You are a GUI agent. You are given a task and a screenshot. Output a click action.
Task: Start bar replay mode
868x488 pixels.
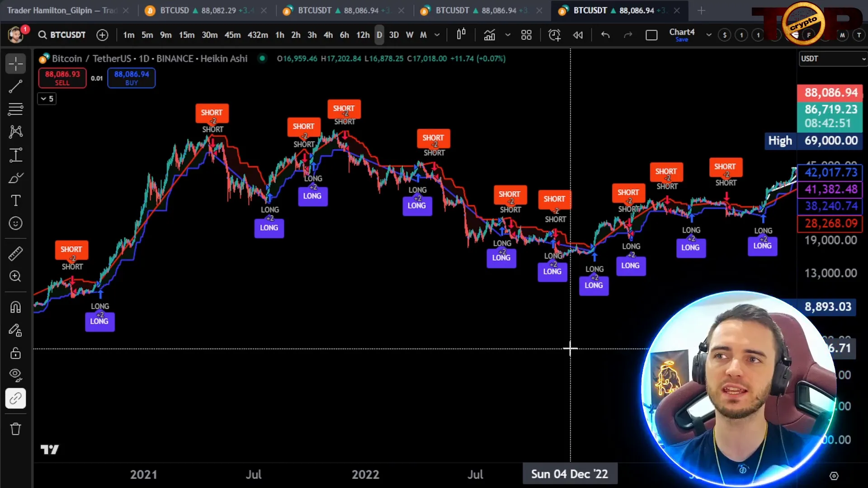pos(578,35)
